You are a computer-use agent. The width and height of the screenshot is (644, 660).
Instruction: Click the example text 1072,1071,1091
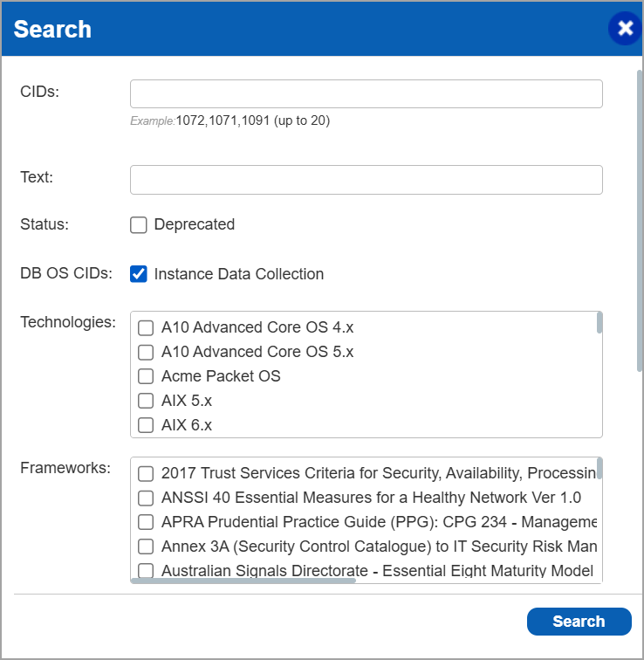click(223, 120)
